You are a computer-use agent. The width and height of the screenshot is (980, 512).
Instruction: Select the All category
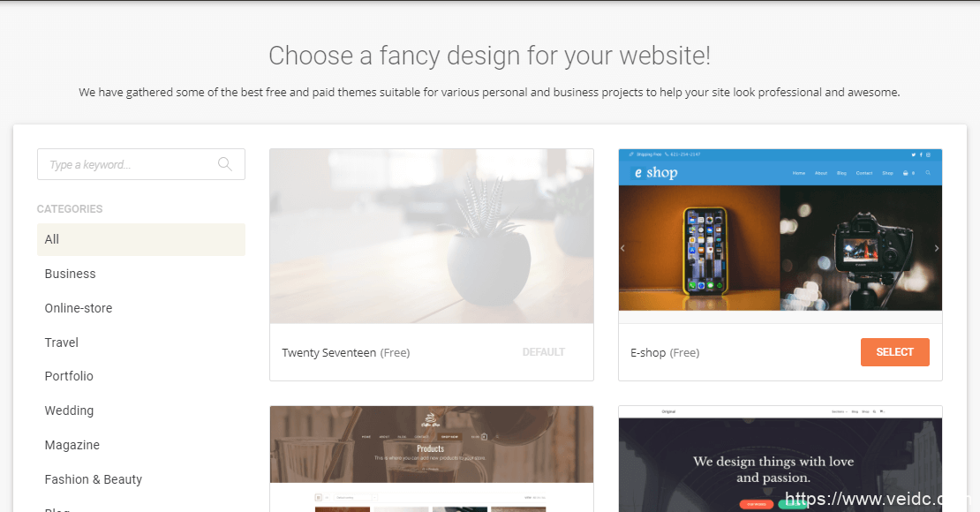pyautogui.click(x=141, y=239)
